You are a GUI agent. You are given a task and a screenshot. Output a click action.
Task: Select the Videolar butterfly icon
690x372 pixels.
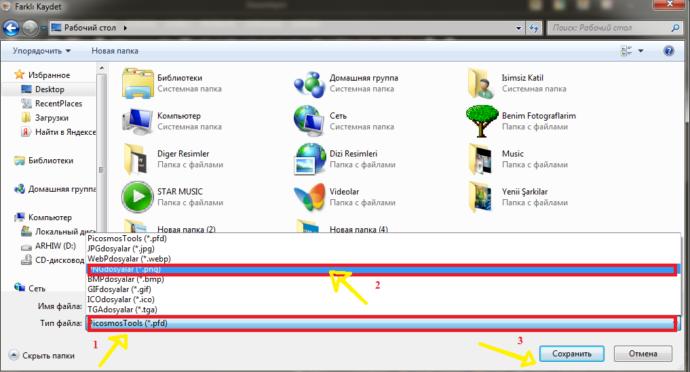(x=309, y=197)
